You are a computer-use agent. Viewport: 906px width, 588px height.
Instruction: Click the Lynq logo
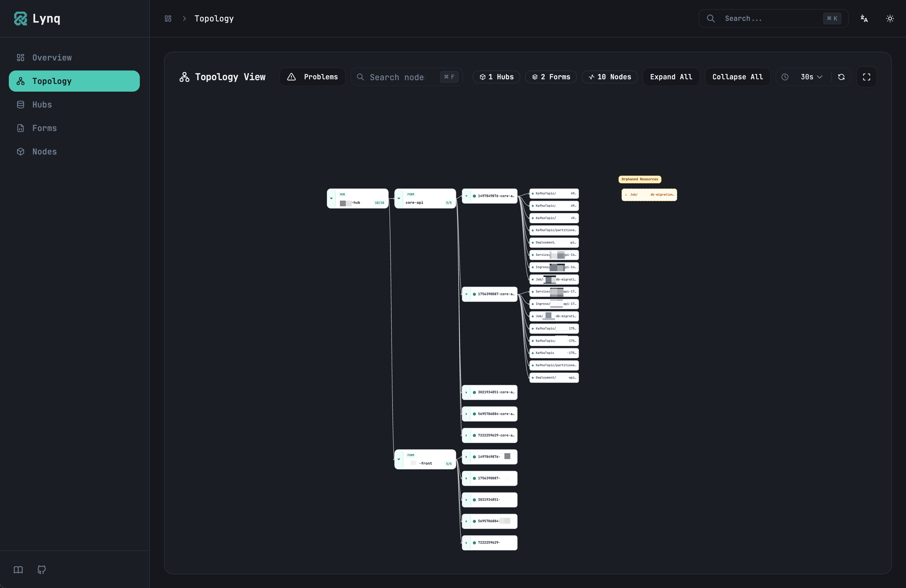(x=36, y=18)
